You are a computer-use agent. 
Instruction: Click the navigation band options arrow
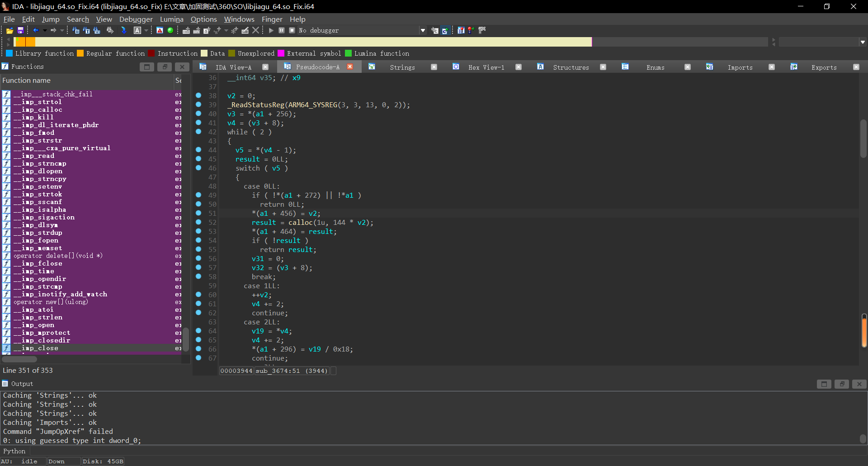pyautogui.click(x=863, y=42)
